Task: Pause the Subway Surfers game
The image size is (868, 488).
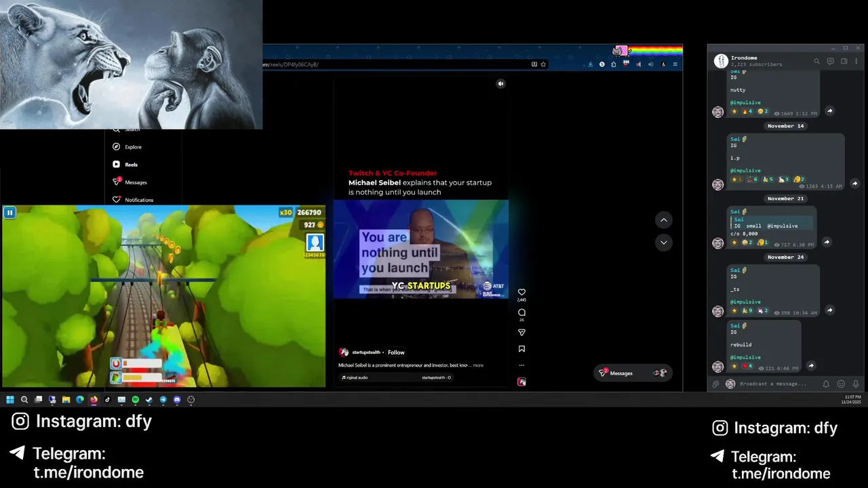Action: point(10,213)
